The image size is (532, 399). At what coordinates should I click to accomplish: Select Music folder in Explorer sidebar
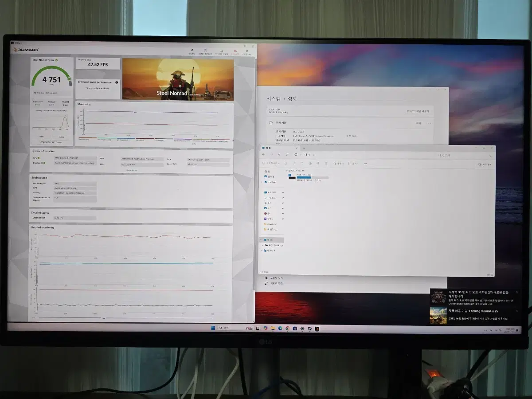point(268,213)
